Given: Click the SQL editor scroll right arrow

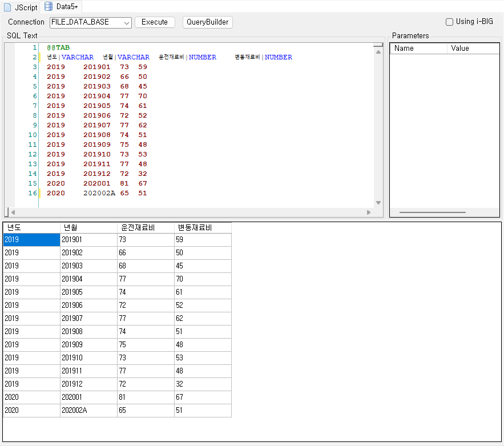Looking at the screenshot, I should click(x=369, y=212).
